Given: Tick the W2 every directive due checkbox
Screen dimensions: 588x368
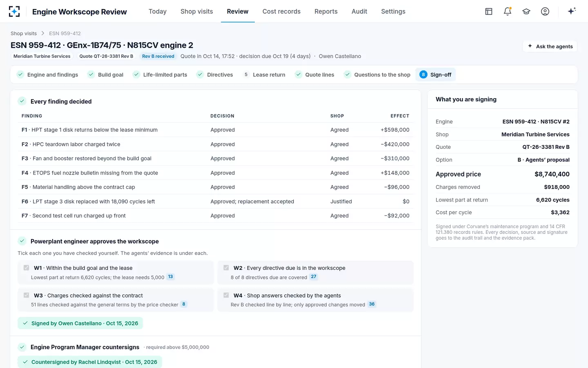Looking at the screenshot, I should click(x=226, y=268).
